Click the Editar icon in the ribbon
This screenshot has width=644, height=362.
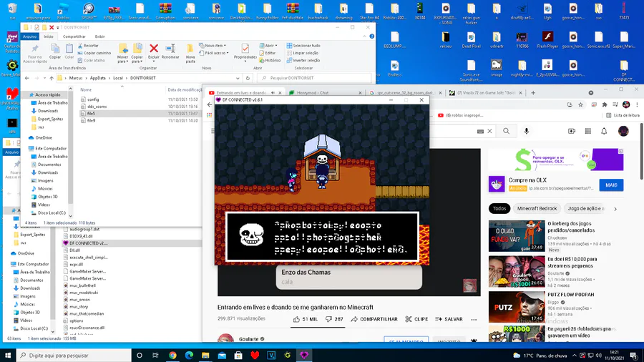(262, 53)
